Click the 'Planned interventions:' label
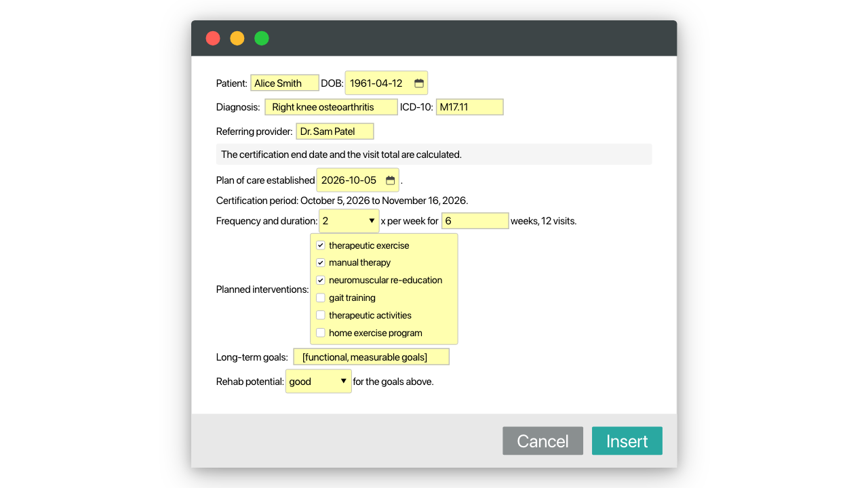This screenshot has height=488, width=868. (x=262, y=289)
